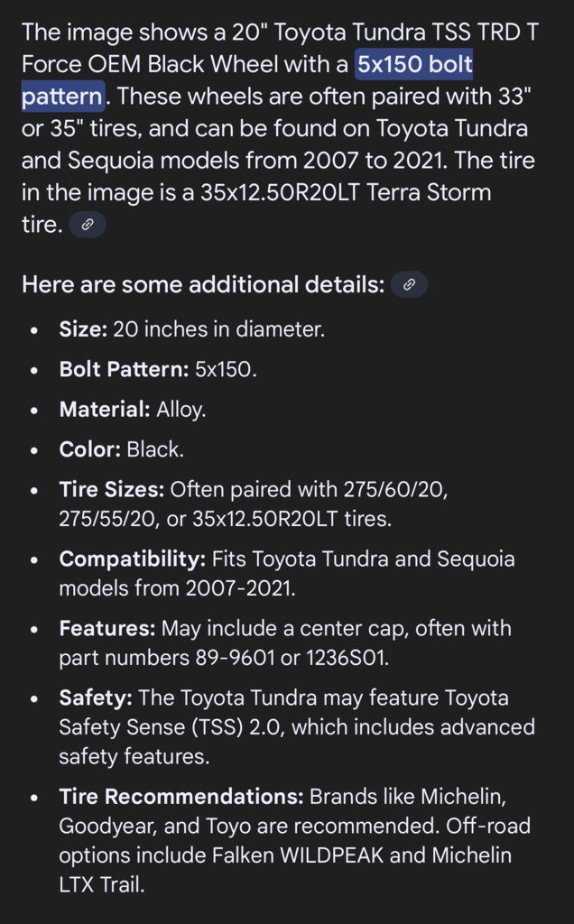Click the bold 'Safety:' label
Viewport: 574px width, 924px height.
click(96, 698)
